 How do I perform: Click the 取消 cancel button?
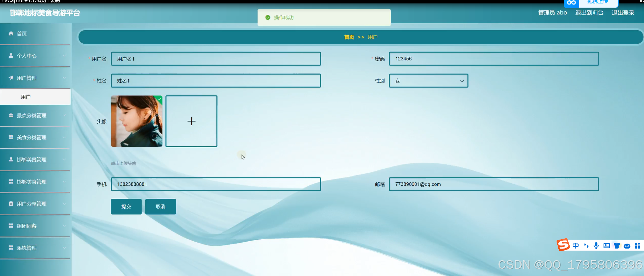click(160, 207)
